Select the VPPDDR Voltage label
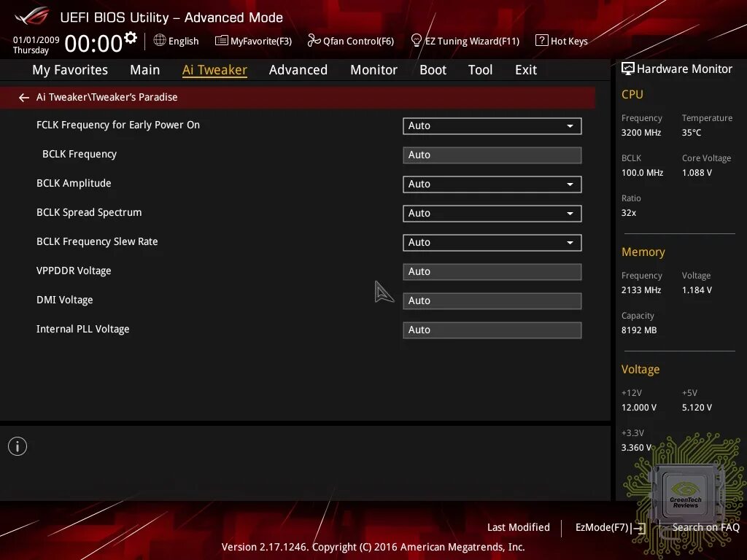 click(x=74, y=271)
